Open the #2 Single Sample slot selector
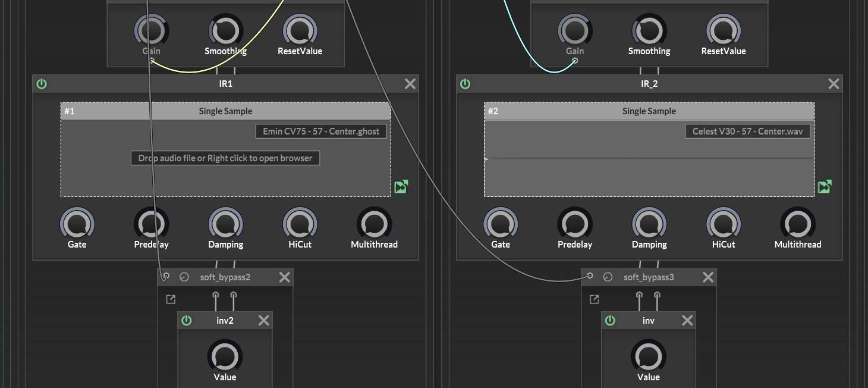Image resolution: width=868 pixels, height=388 pixels. tap(649, 111)
